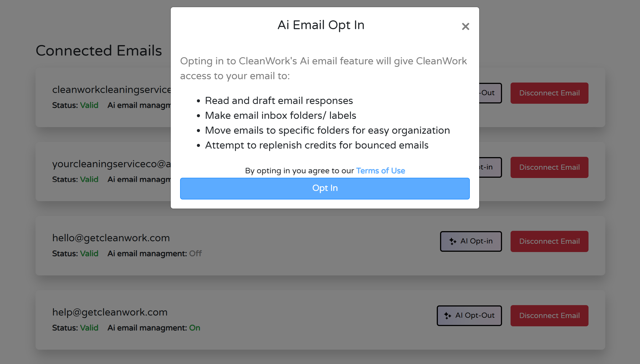Image resolution: width=640 pixels, height=364 pixels.
Task: Click the partially hidden Opt-Out button for cleanworkcleaningservice
Action: click(490, 93)
